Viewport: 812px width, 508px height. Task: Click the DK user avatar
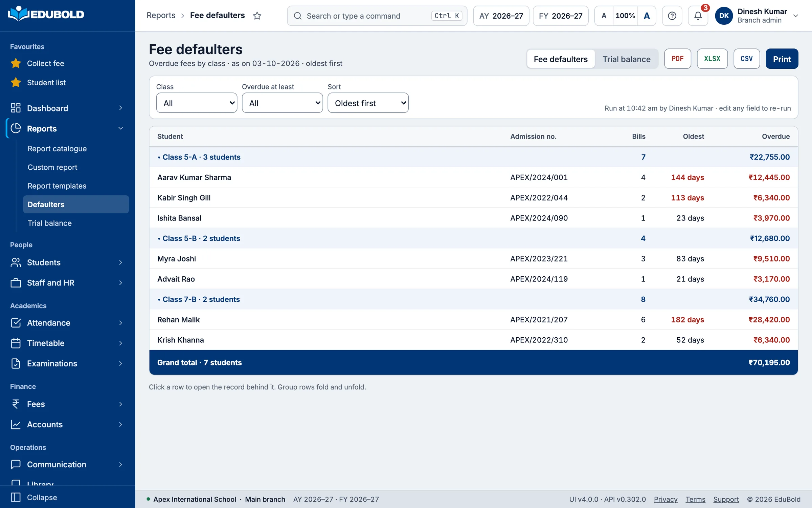[x=724, y=16]
